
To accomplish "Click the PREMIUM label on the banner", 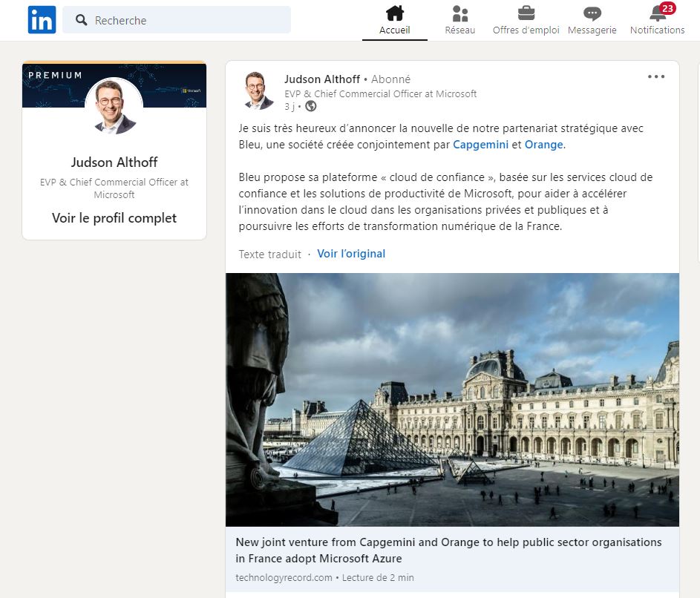I will tap(56, 75).
